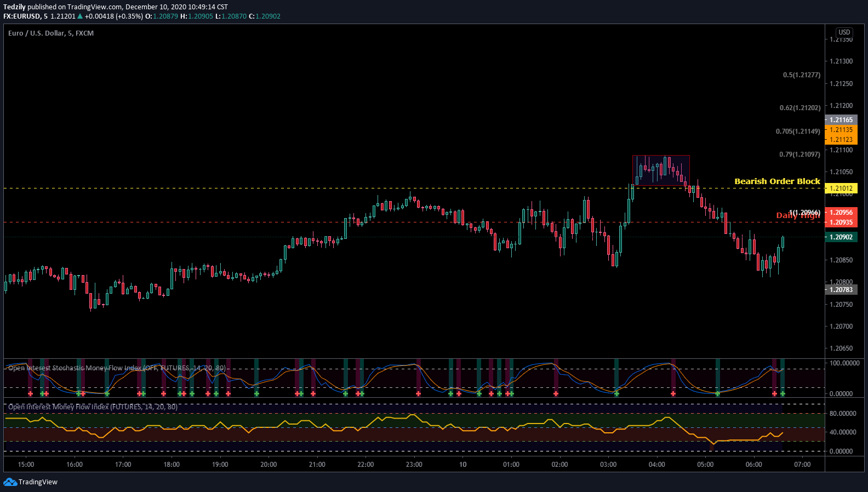Click the date 10 marker on time axis
The image size is (868, 492).
[463, 465]
